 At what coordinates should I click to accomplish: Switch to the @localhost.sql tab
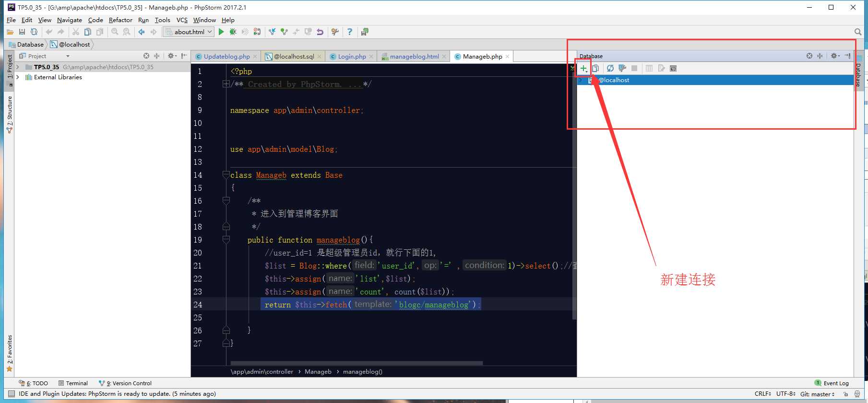point(294,56)
